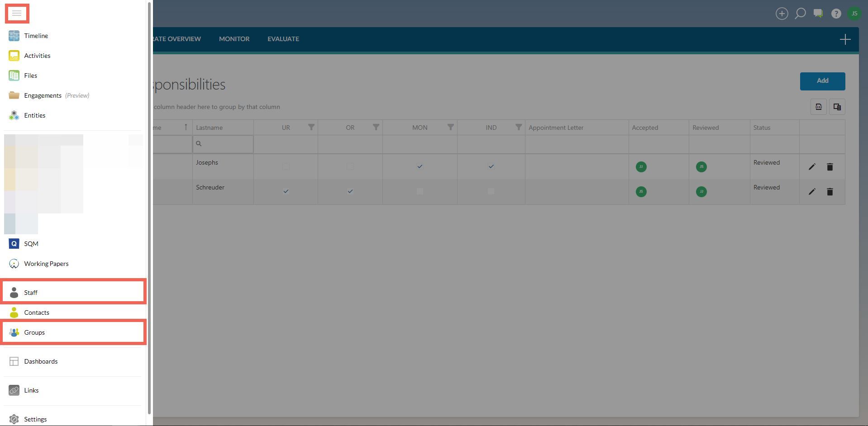Click Reviewed avatar in Schreuder row
The height and width of the screenshot is (426, 868).
(x=701, y=192)
